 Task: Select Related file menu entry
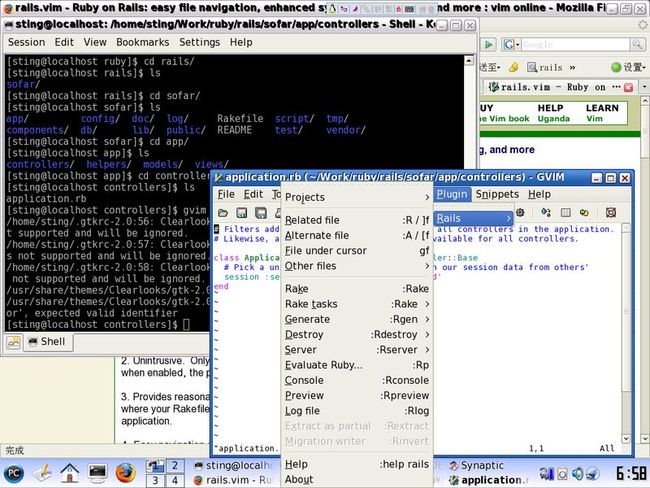[x=357, y=220]
